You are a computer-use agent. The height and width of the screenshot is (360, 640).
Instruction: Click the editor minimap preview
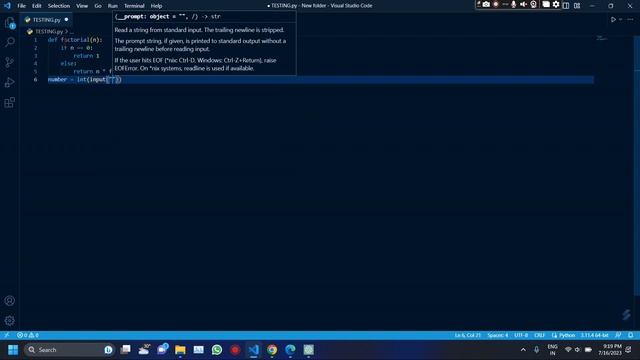point(602,38)
